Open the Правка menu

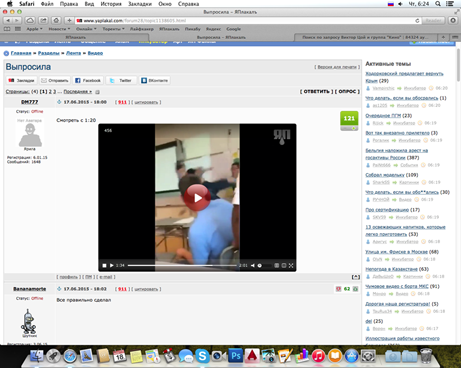pos(69,4)
